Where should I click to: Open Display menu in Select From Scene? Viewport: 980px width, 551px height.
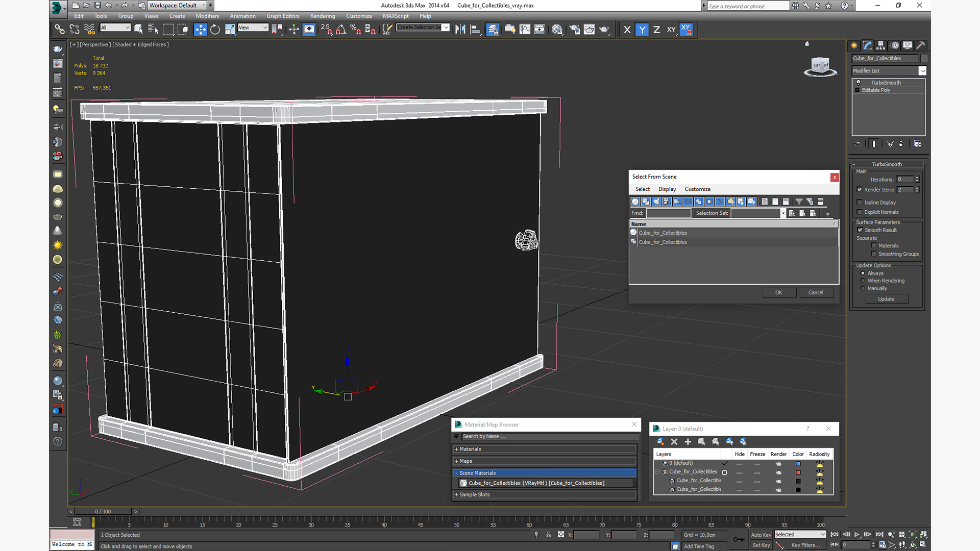tap(667, 189)
